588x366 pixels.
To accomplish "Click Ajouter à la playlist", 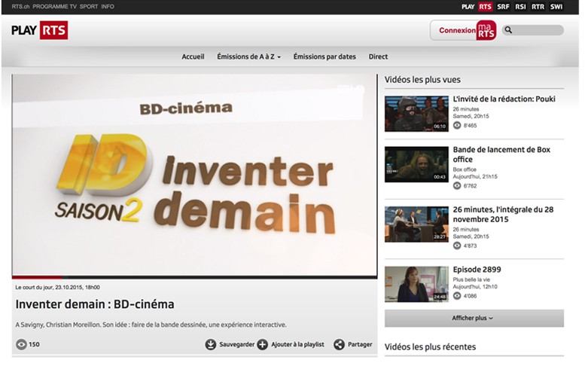I will pyautogui.click(x=297, y=344).
